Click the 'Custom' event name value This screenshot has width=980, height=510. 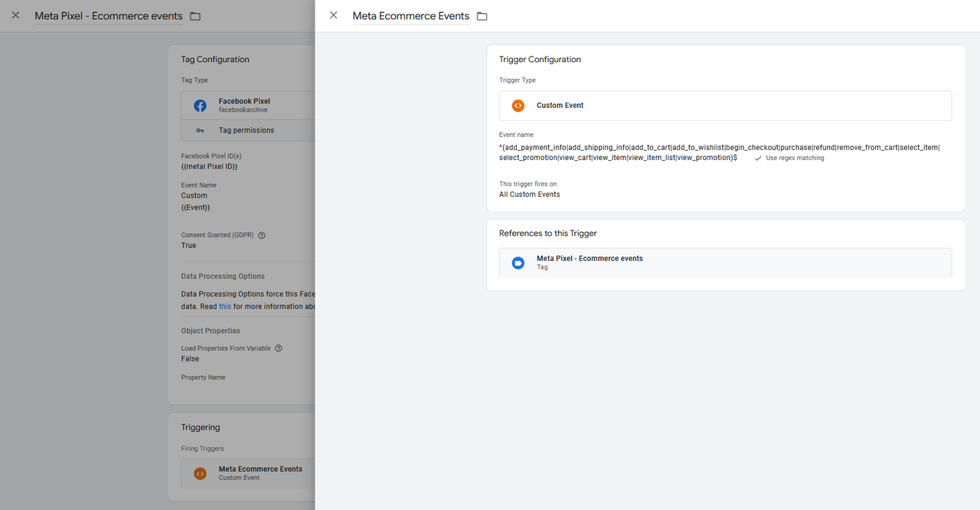pyautogui.click(x=194, y=195)
